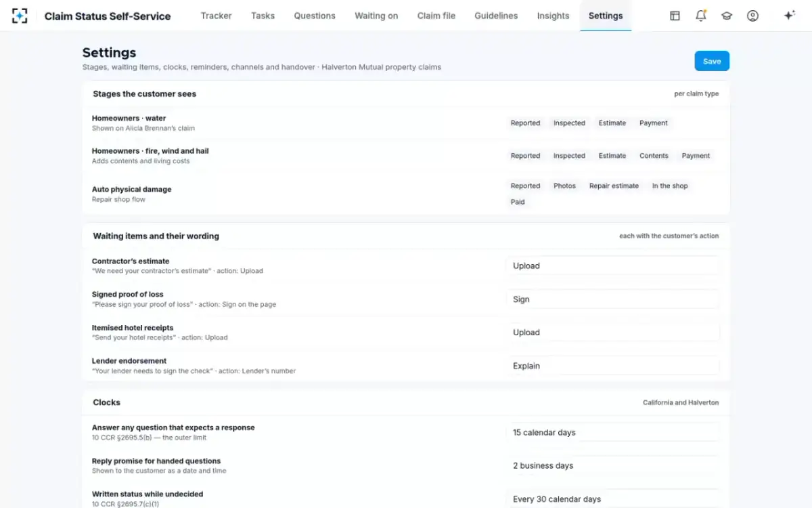This screenshot has width=812, height=508.
Task: Select Reported chip in Auto physical damage row
Action: click(x=525, y=186)
